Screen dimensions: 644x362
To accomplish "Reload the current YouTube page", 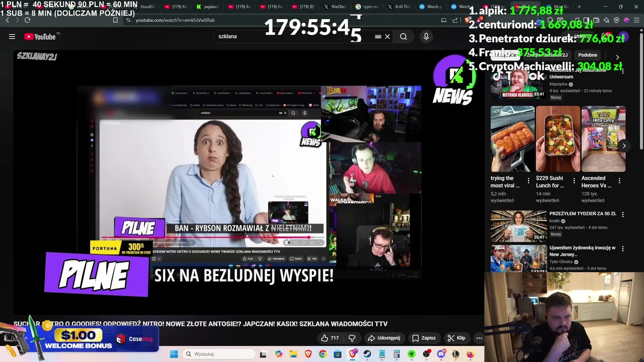I will point(27,20).
